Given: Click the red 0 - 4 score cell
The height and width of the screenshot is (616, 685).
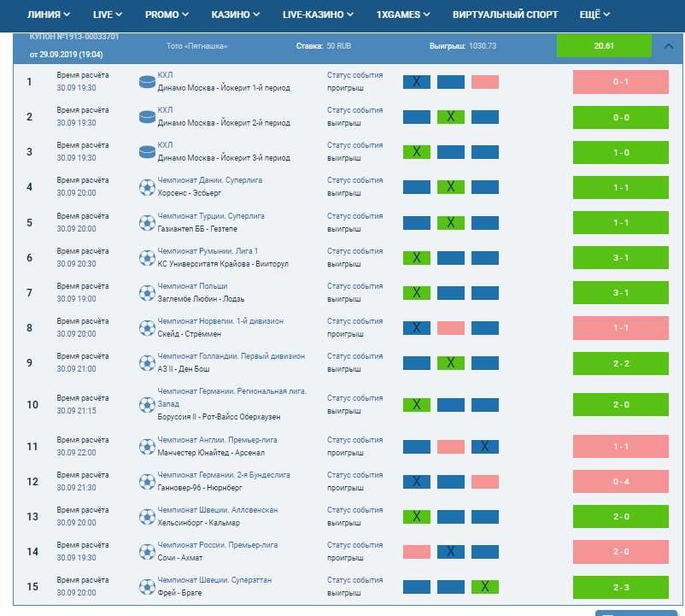Looking at the screenshot, I should [620, 482].
